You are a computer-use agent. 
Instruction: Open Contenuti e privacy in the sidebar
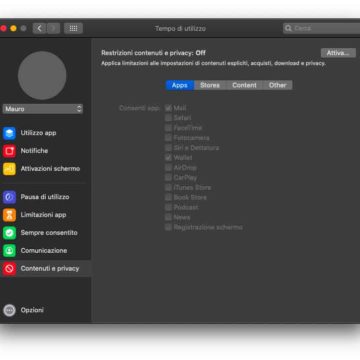click(x=50, y=269)
